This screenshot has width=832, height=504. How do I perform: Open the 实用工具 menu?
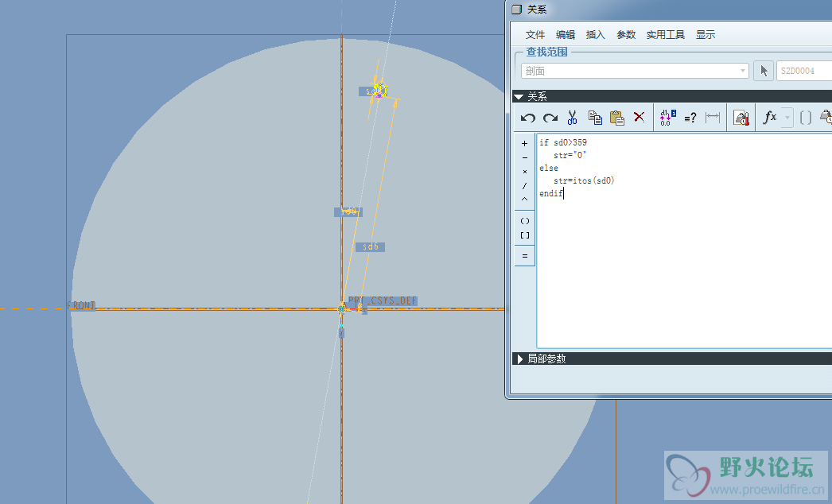coord(666,34)
